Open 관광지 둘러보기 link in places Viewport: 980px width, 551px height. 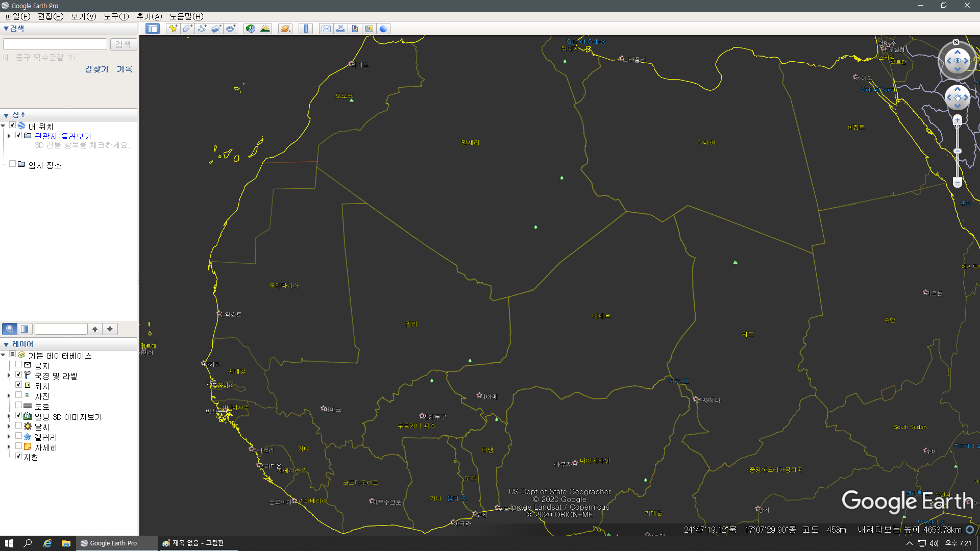[63, 136]
